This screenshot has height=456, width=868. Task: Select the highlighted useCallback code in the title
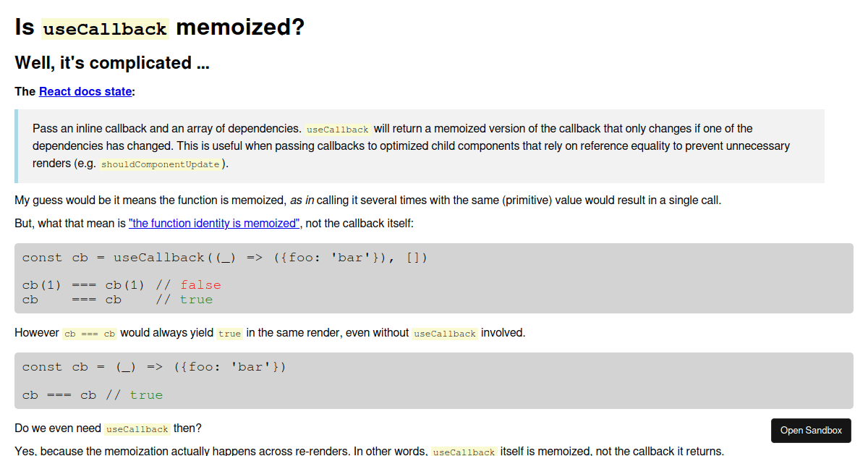pos(106,29)
